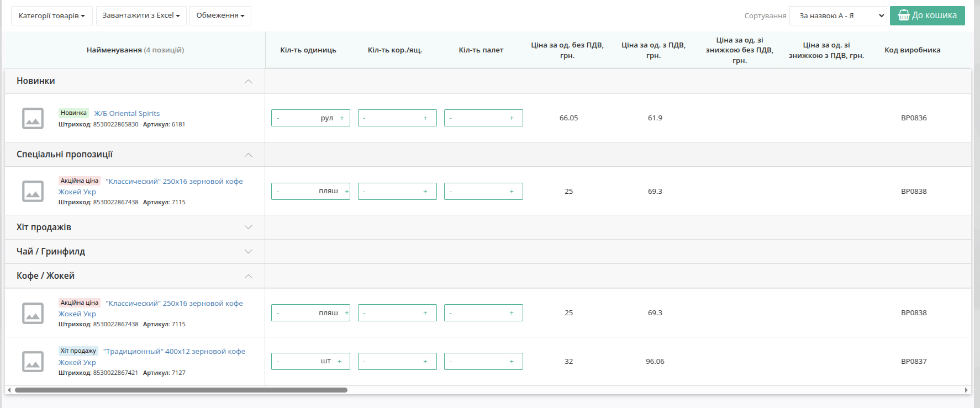
Task: Open product link Ж/Б Oriental Spirits
Action: [x=127, y=114]
